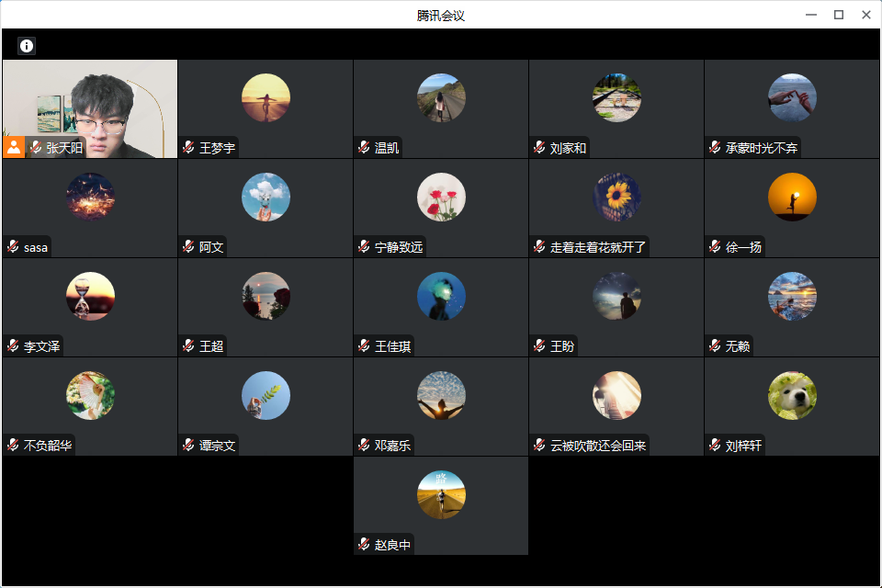Screen dimensions: 882x588
Task: Click hourglass avatar of 李文泽
Action: tap(90, 297)
